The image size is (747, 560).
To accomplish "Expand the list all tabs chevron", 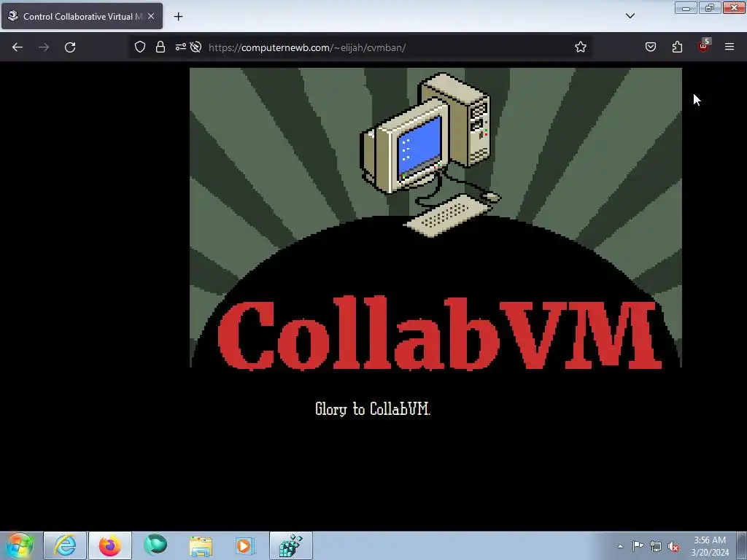I will 630,16.
